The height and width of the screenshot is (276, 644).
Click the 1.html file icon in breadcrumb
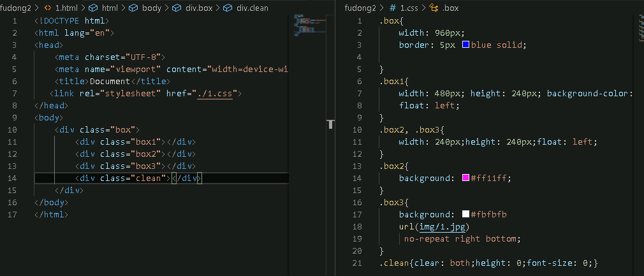point(48,8)
